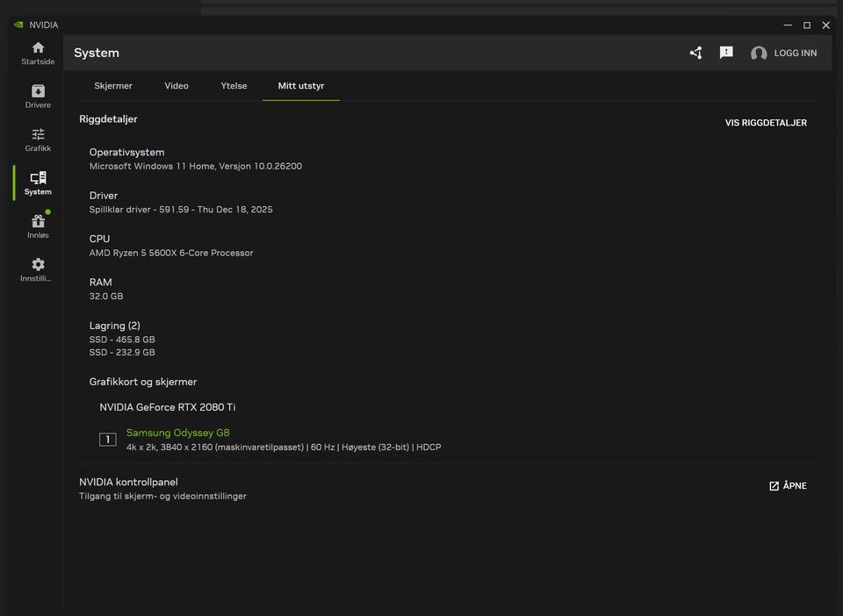This screenshot has width=843, height=616.
Task: Click the VIS RIGGDETALJER button
Action: coord(765,123)
